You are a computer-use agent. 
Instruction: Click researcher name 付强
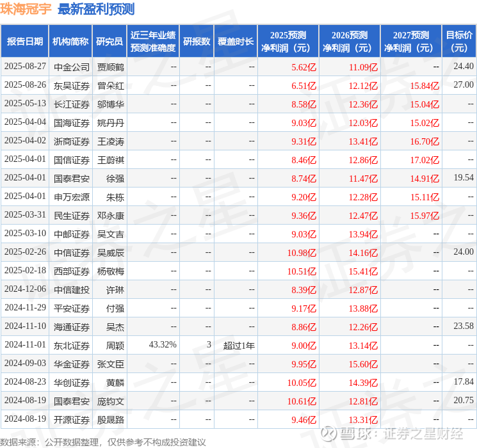pos(115,308)
